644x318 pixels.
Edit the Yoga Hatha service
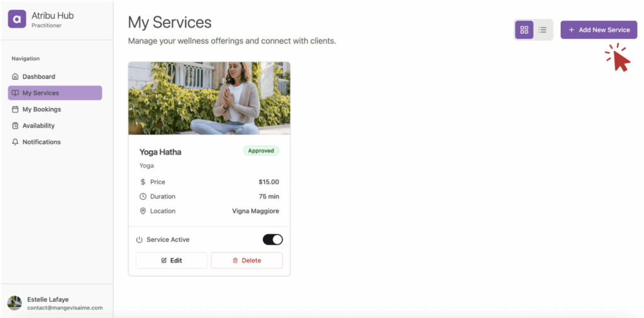tap(172, 261)
